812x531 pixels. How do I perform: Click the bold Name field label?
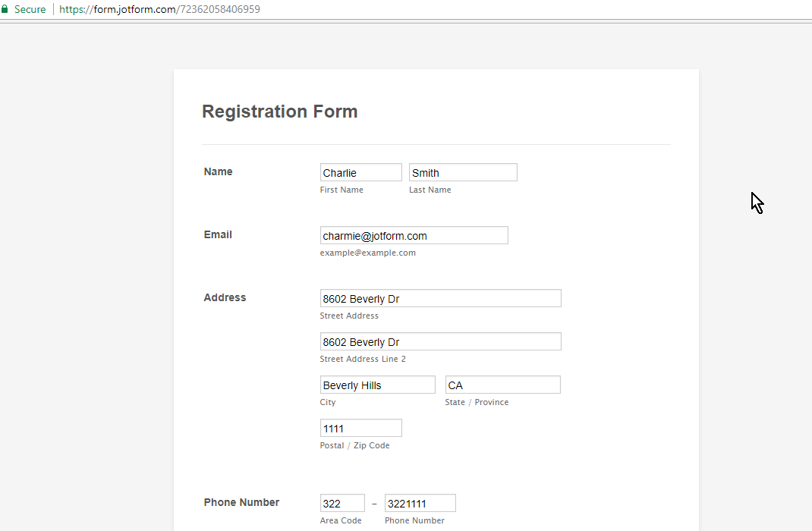pos(218,171)
